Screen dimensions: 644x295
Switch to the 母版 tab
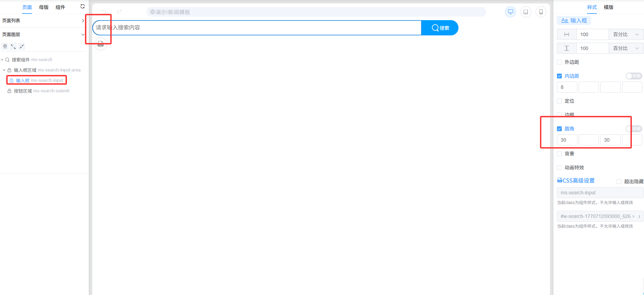(44, 7)
